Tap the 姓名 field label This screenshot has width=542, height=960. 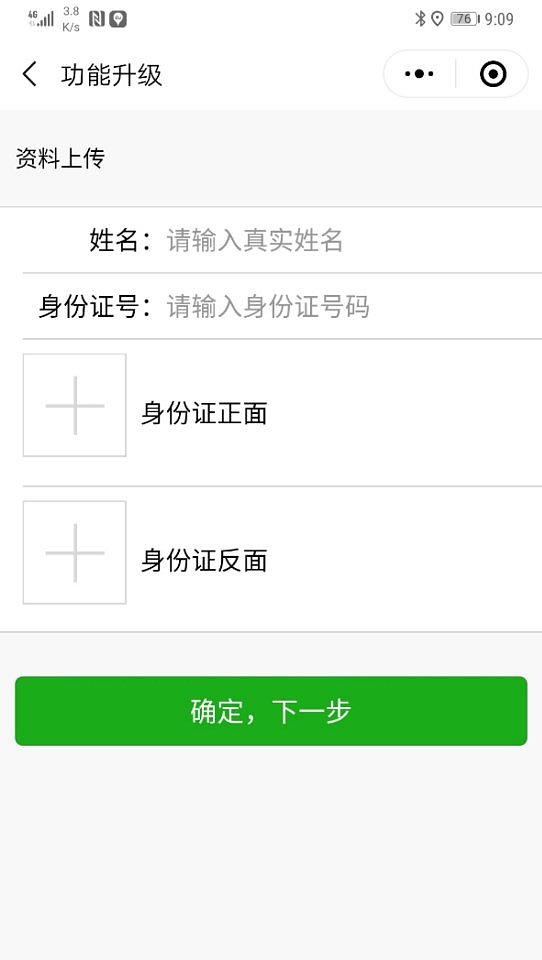[121, 240]
